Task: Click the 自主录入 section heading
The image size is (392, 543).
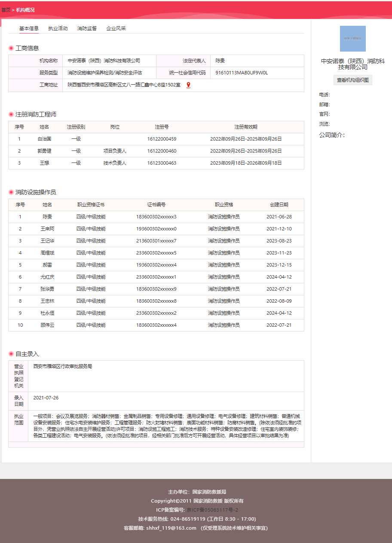Action: (27, 354)
